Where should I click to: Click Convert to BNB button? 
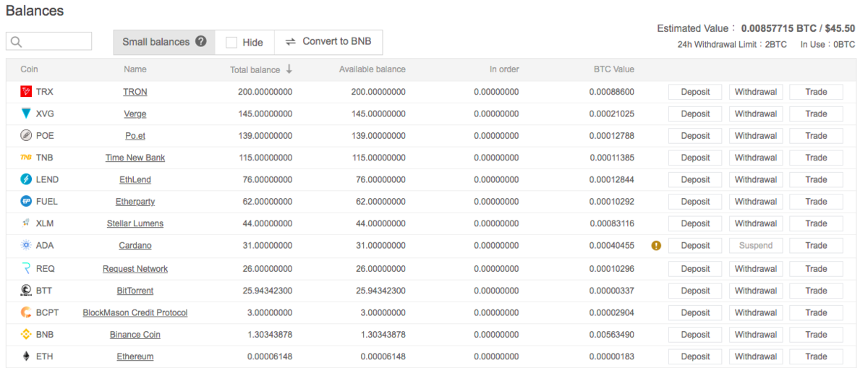(328, 42)
